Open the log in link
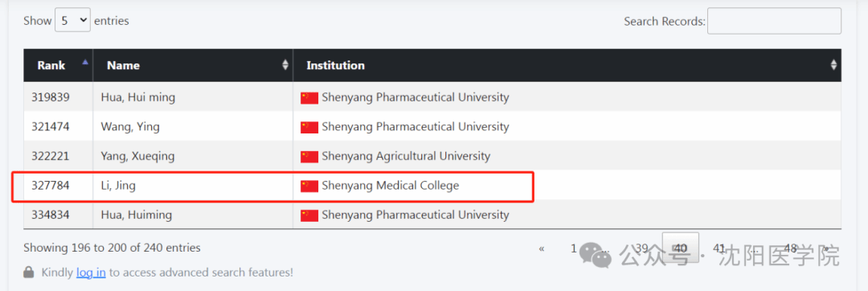 91,273
